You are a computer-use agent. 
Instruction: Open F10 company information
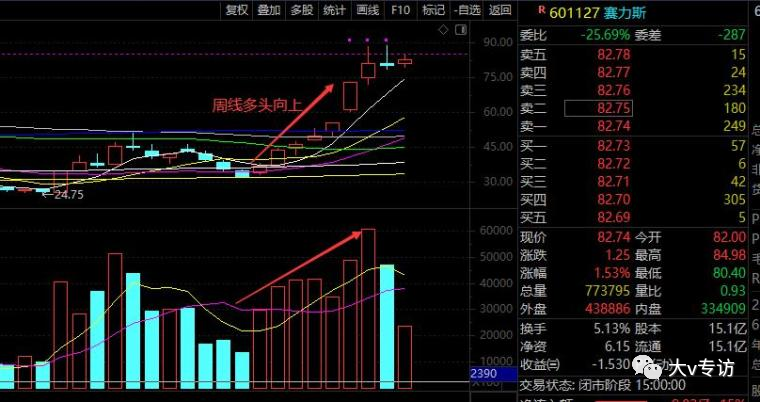[x=400, y=10]
